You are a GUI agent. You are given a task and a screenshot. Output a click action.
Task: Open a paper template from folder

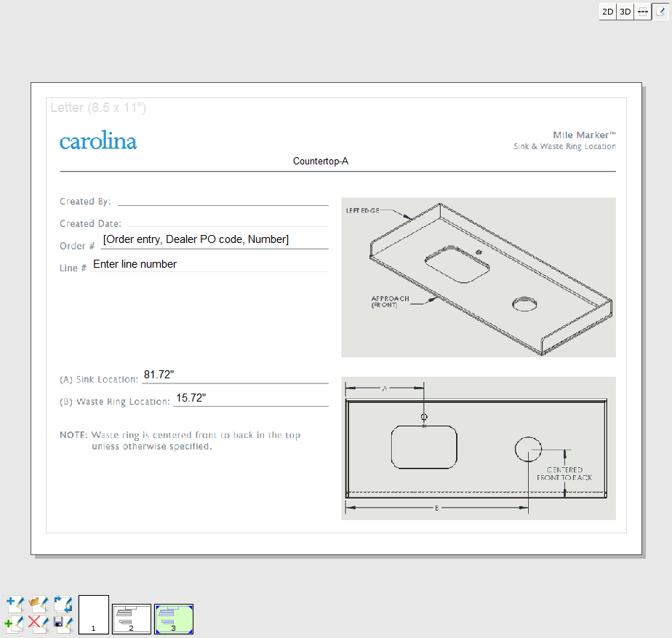[39, 604]
